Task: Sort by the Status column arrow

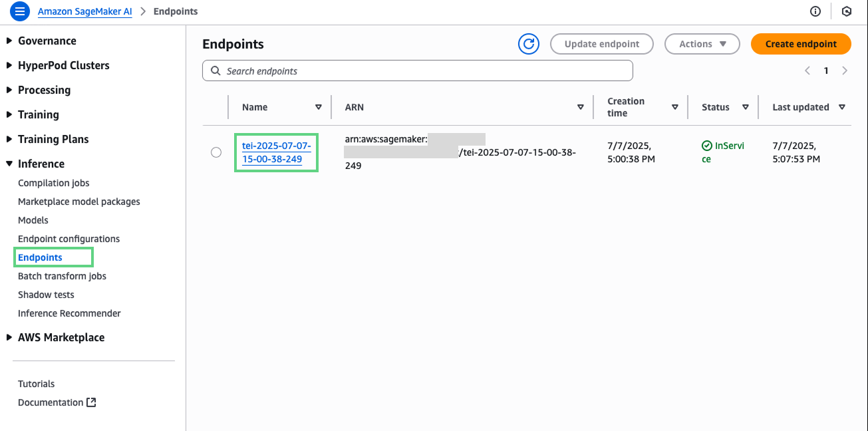Action: (746, 107)
